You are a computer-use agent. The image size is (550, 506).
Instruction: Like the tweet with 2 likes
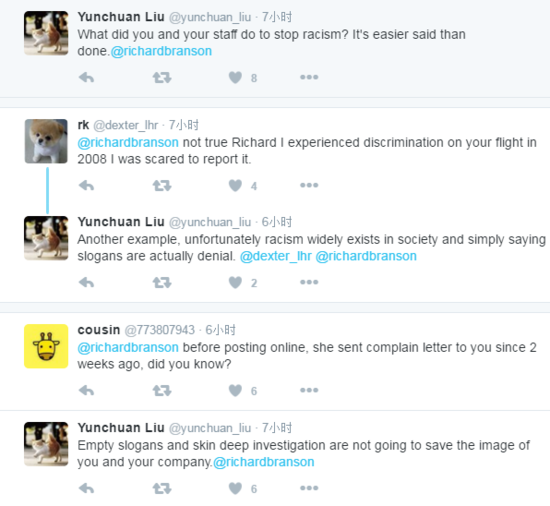235,283
